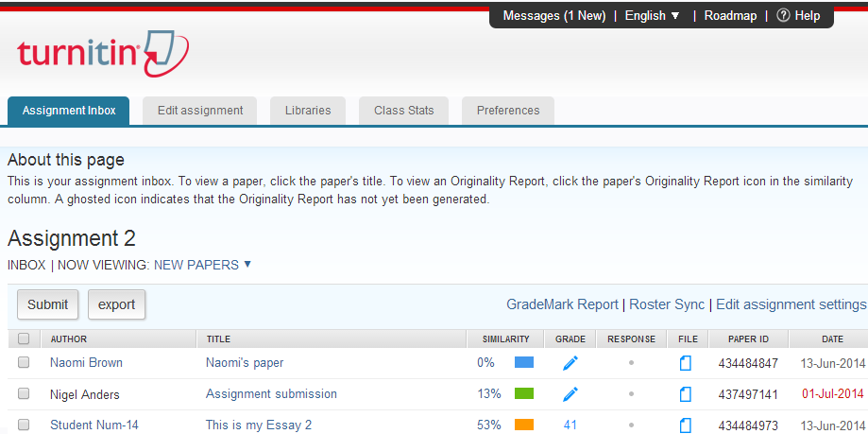Switch to Assignment Inbox tab
The width and height of the screenshot is (868, 434).
click(x=69, y=111)
